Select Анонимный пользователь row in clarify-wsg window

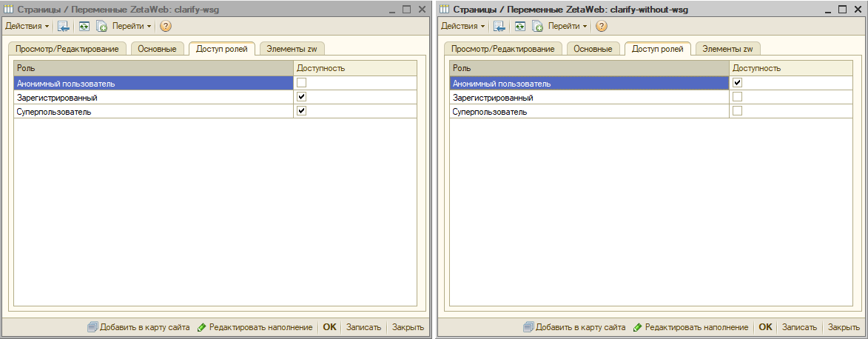pos(215,83)
